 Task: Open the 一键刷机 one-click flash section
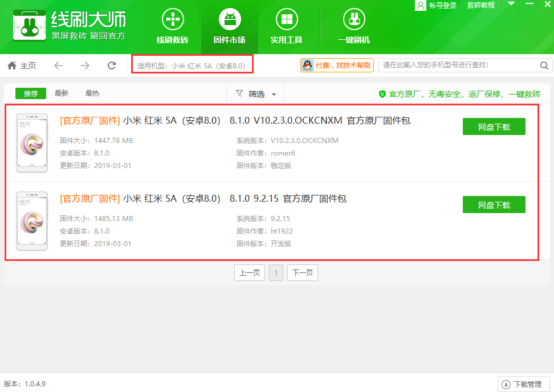tap(354, 27)
